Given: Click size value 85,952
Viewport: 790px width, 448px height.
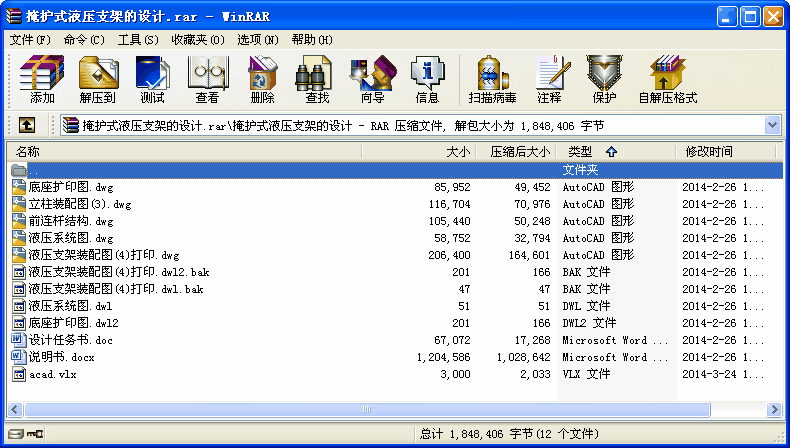Looking at the screenshot, I should pos(452,187).
